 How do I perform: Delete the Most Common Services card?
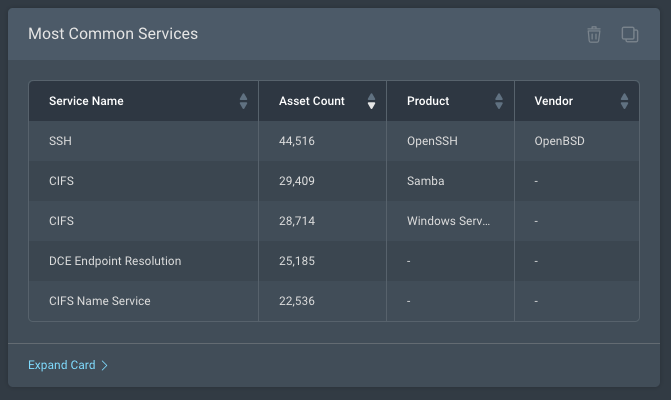594,35
